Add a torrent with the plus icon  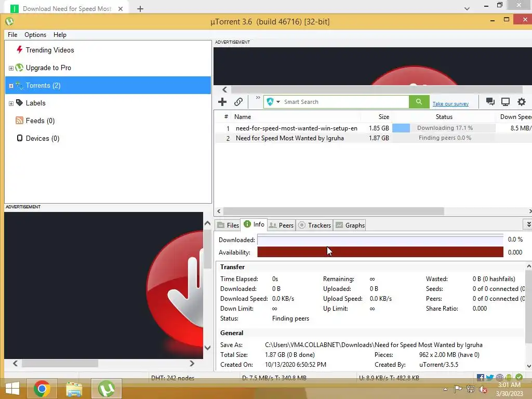pyautogui.click(x=222, y=102)
